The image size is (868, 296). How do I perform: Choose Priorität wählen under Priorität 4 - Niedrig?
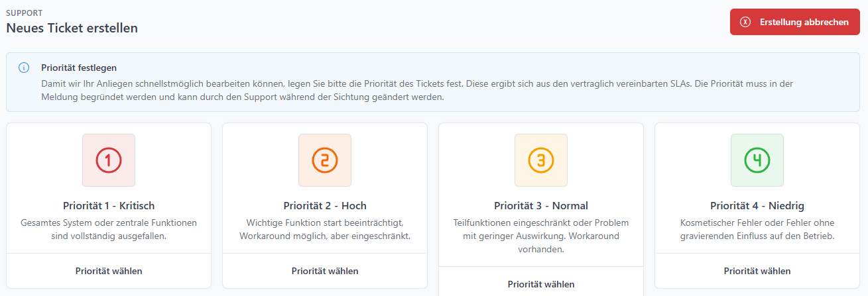coord(757,271)
